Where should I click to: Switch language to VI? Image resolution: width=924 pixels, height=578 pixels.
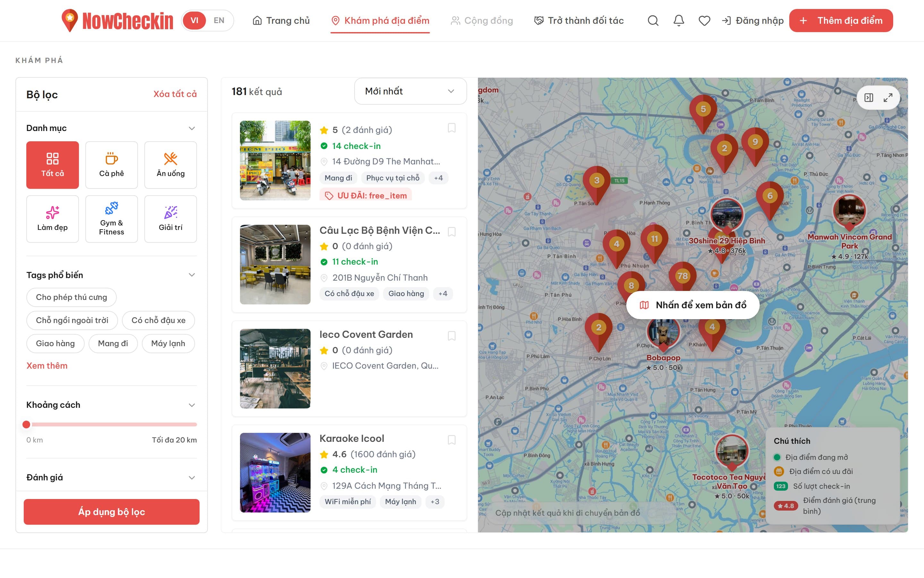point(194,21)
